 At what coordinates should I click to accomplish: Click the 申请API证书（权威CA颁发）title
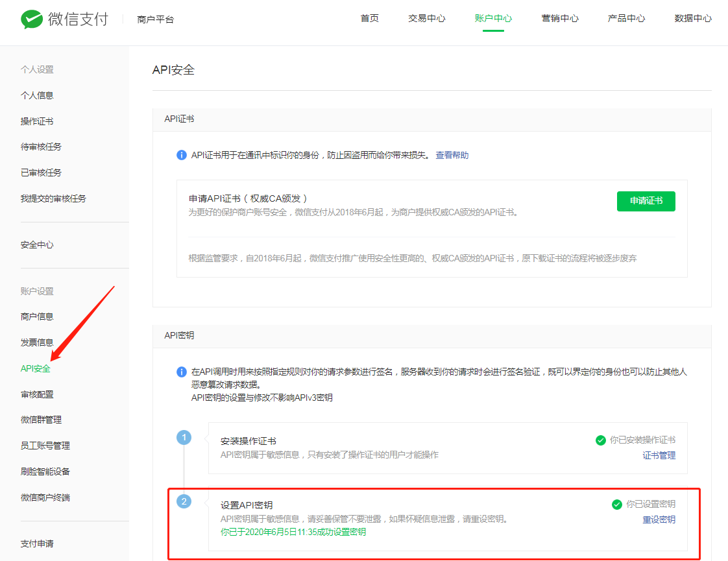point(248,198)
